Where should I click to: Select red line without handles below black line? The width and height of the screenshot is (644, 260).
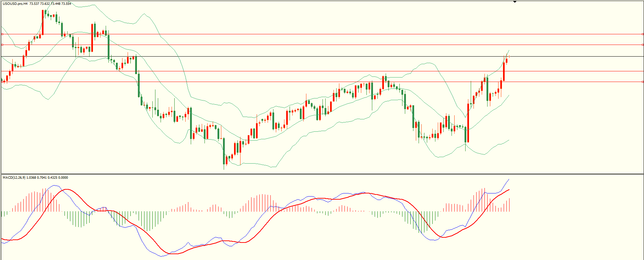(x=322, y=71)
